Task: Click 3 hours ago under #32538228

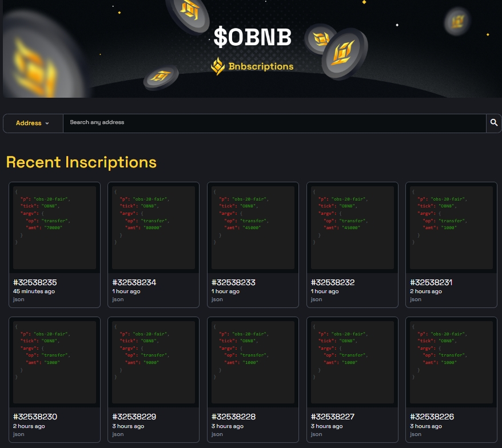Action: [228, 426]
